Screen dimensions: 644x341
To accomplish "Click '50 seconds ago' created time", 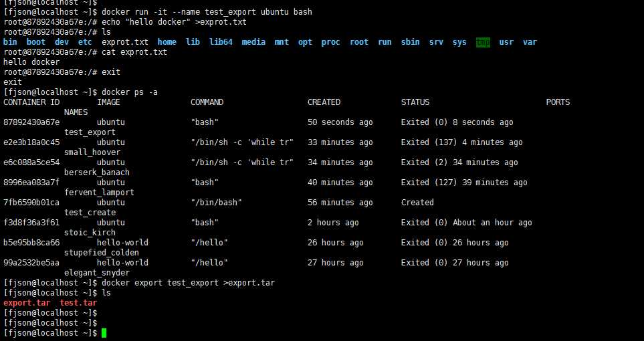I will click(340, 122).
